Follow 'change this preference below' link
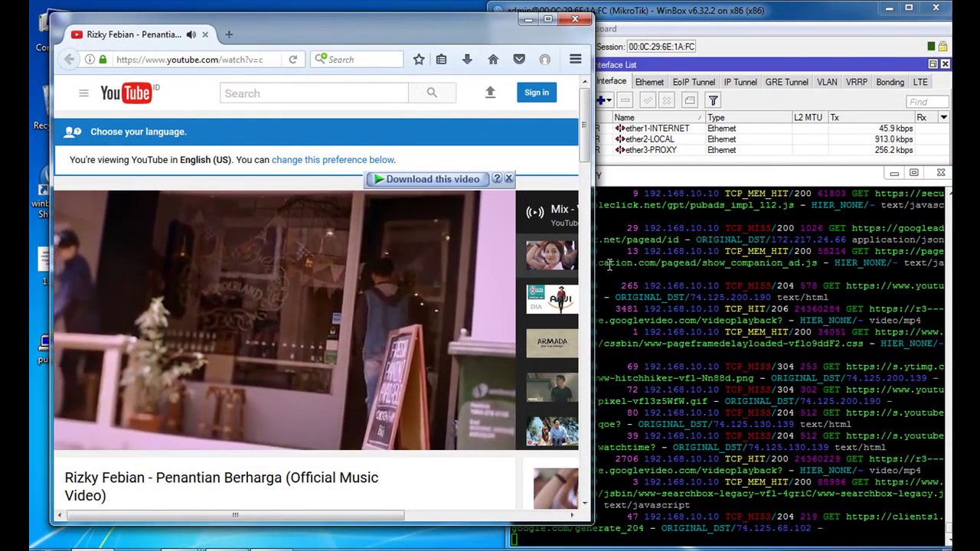 [x=333, y=160]
